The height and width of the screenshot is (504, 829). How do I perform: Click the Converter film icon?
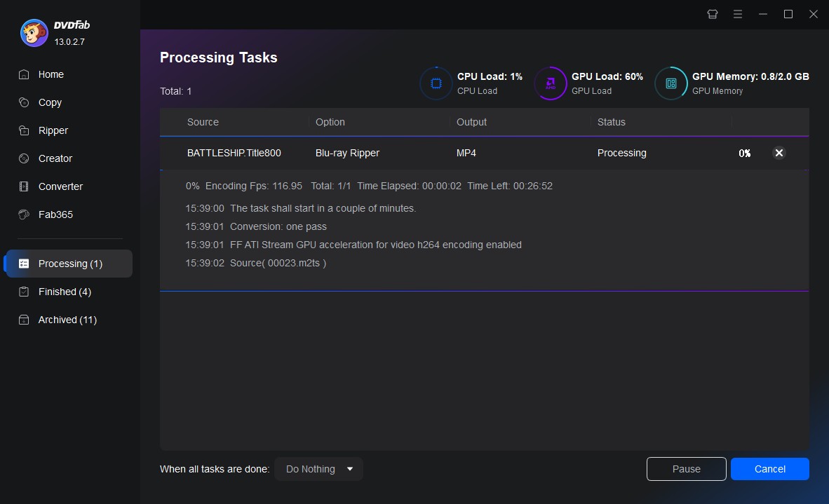point(24,186)
